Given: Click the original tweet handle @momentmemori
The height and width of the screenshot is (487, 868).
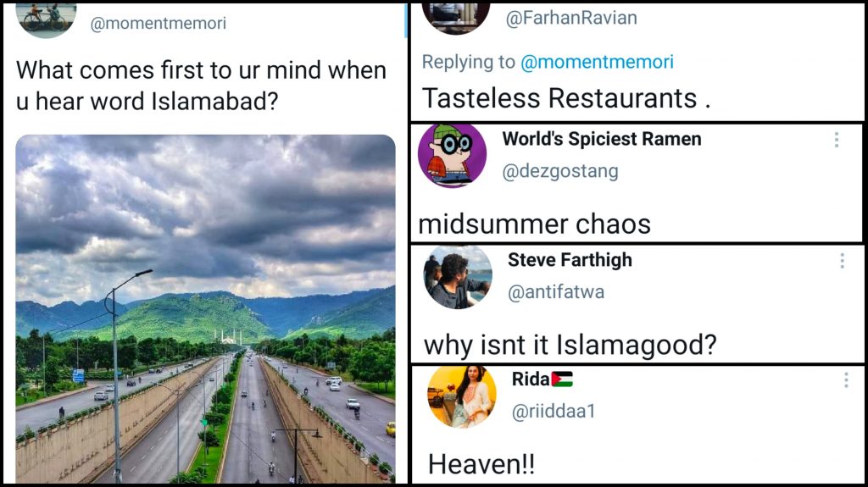Looking at the screenshot, I should (159, 23).
